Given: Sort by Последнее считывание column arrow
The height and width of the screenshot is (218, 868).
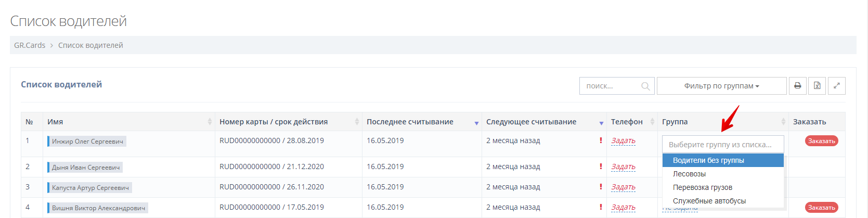Looking at the screenshot, I should 476,123.
